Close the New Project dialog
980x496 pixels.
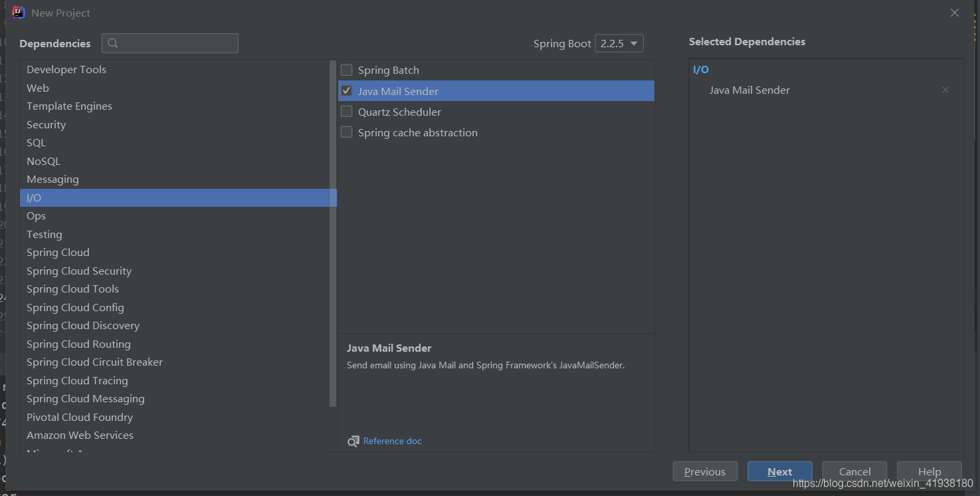[x=955, y=13]
